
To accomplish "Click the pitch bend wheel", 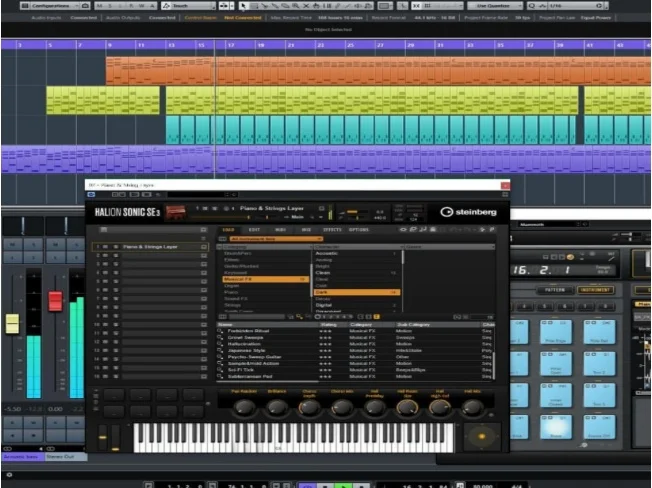I will click(103, 438).
